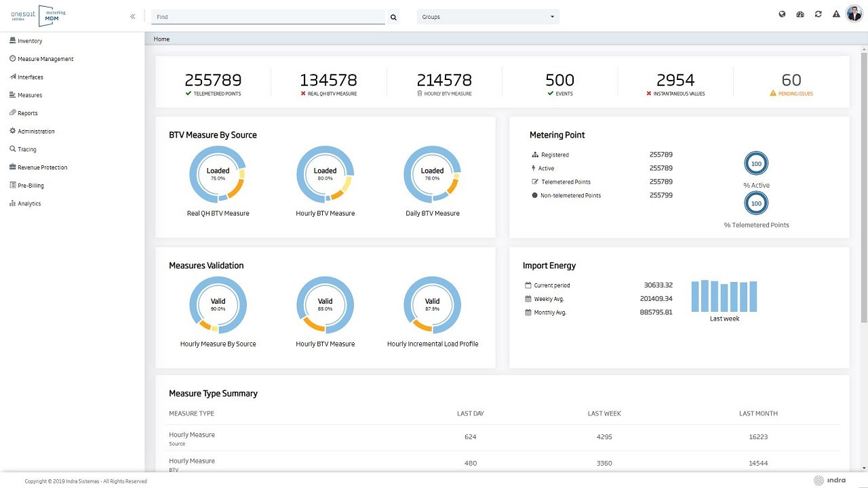Click the Non-telemetered Points value 255799

point(661,195)
